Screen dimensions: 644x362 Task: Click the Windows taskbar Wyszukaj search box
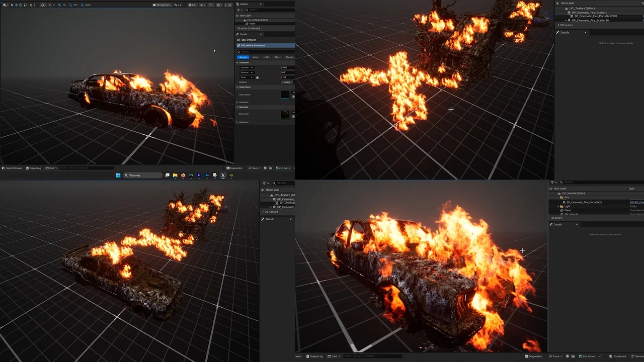coord(143,175)
